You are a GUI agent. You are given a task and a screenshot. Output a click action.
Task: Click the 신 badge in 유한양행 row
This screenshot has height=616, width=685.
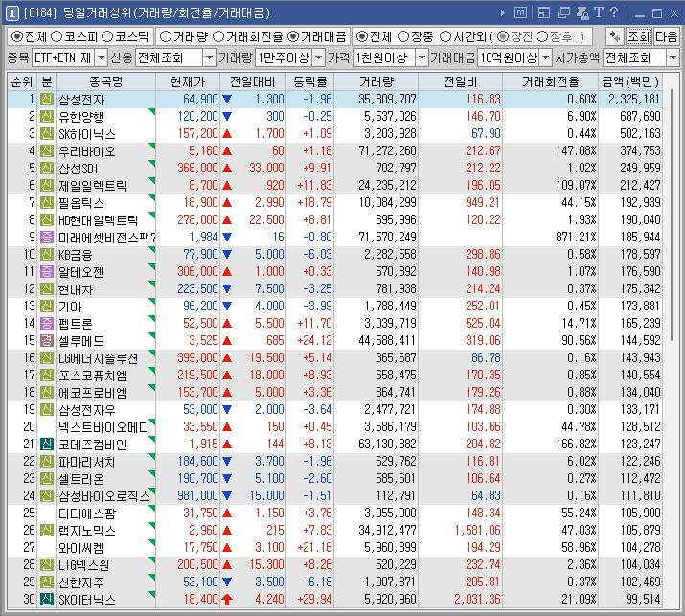click(47, 116)
